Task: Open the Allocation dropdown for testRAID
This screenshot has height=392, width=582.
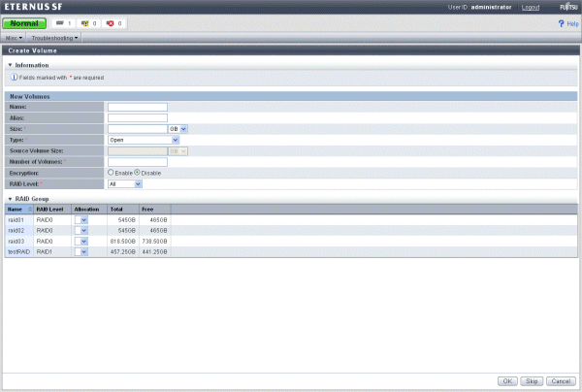Action: [81, 252]
